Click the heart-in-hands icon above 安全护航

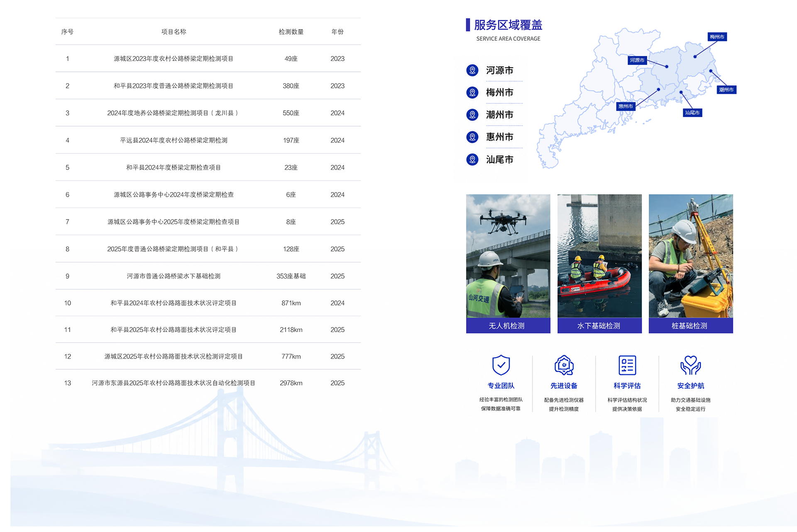[691, 365]
